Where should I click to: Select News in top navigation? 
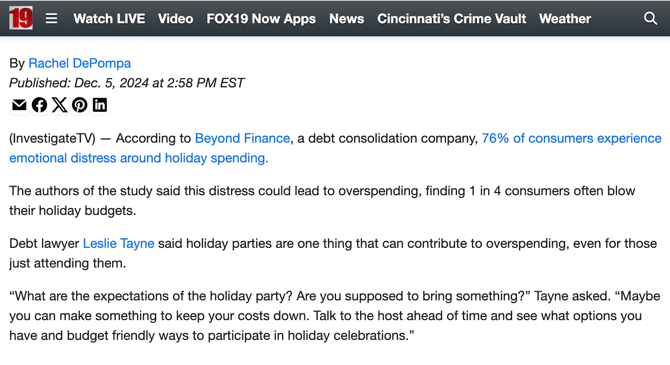tap(347, 19)
